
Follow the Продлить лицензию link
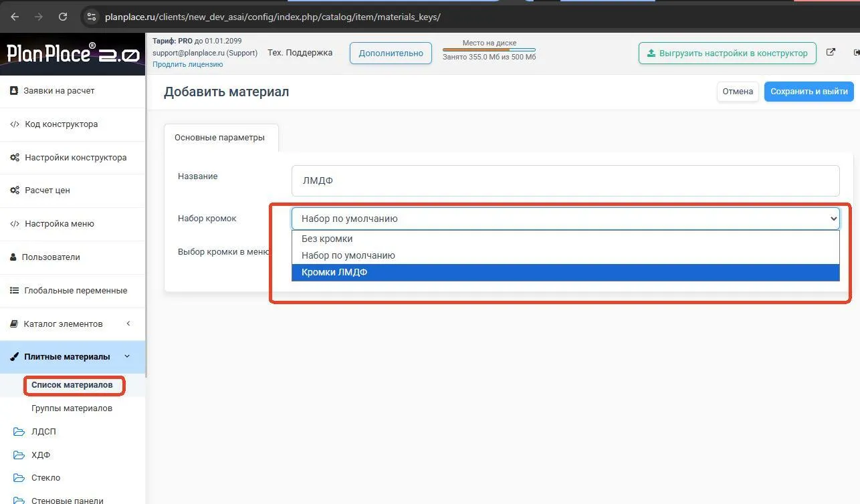(x=187, y=64)
